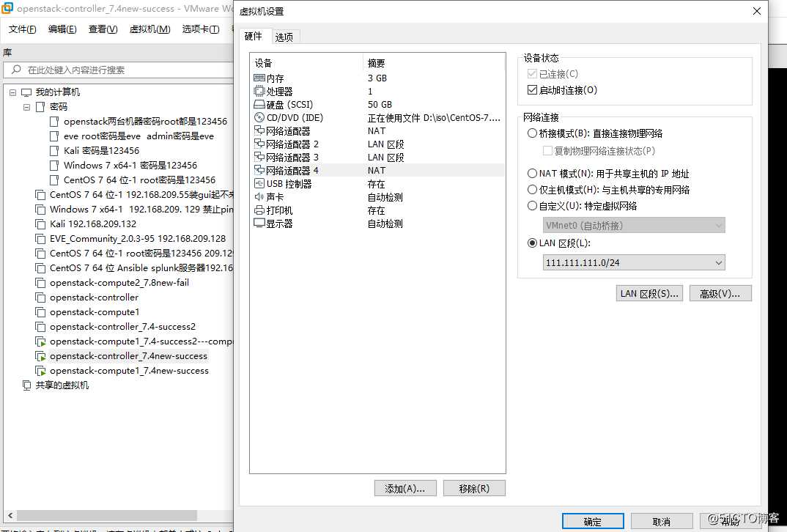Click running VM icon for openstack-compute1_7.4-success2

click(40, 341)
